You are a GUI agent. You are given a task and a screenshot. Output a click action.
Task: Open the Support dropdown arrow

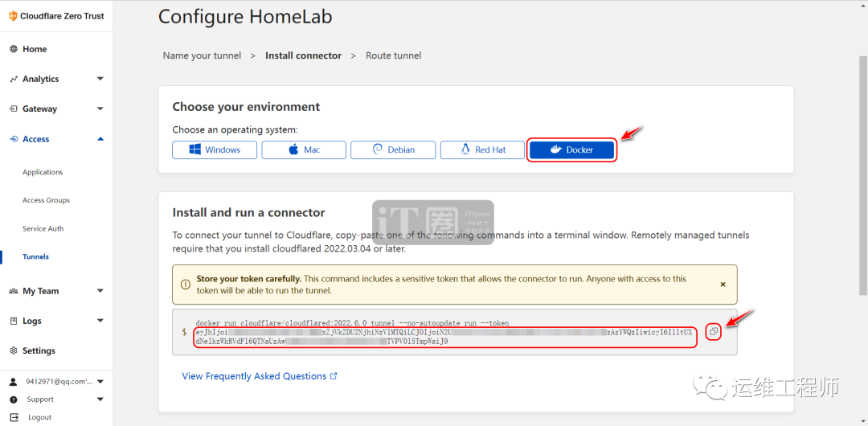coord(100,399)
